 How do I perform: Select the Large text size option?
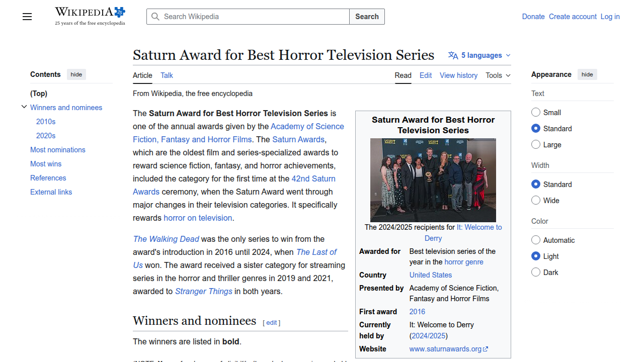pos(536,144)
